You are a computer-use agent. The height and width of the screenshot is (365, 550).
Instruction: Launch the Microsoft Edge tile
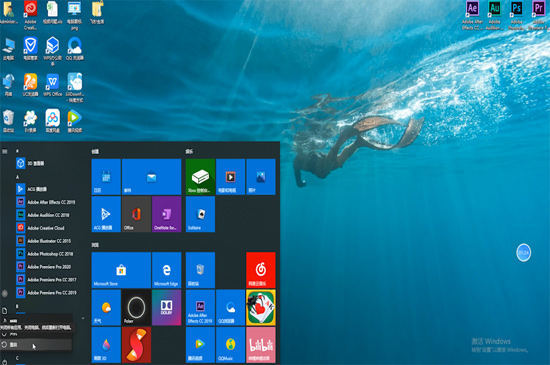tap(167, 270)
